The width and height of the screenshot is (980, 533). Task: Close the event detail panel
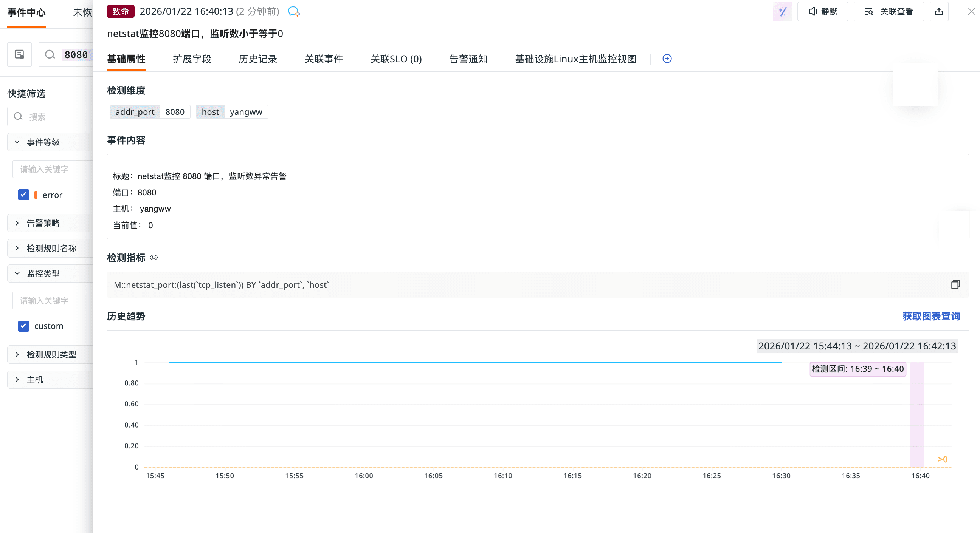(x=971, y=12)
